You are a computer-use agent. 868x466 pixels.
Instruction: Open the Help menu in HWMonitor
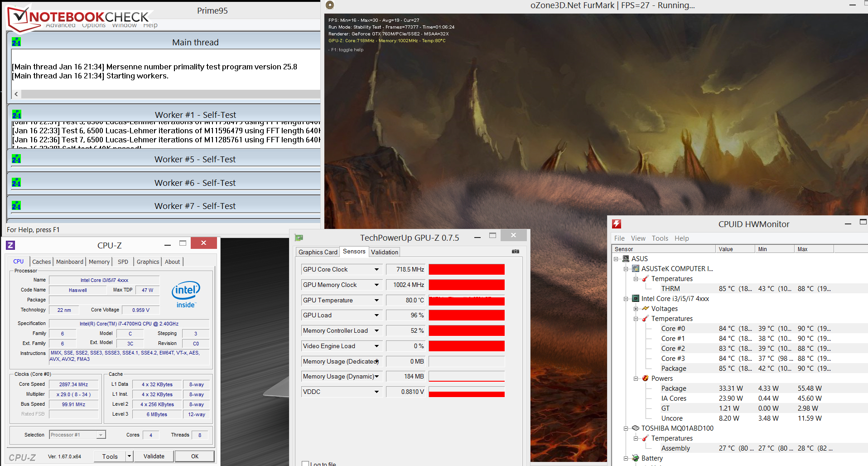[681, 238]
